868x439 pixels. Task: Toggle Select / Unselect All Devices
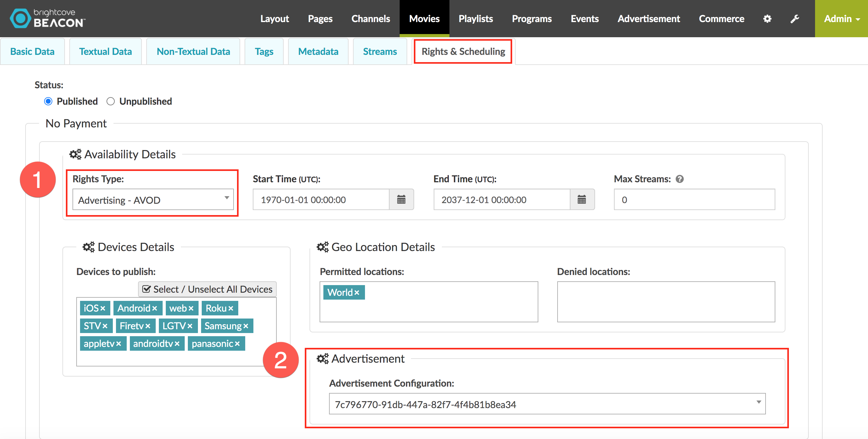click(x=207, y=289)
